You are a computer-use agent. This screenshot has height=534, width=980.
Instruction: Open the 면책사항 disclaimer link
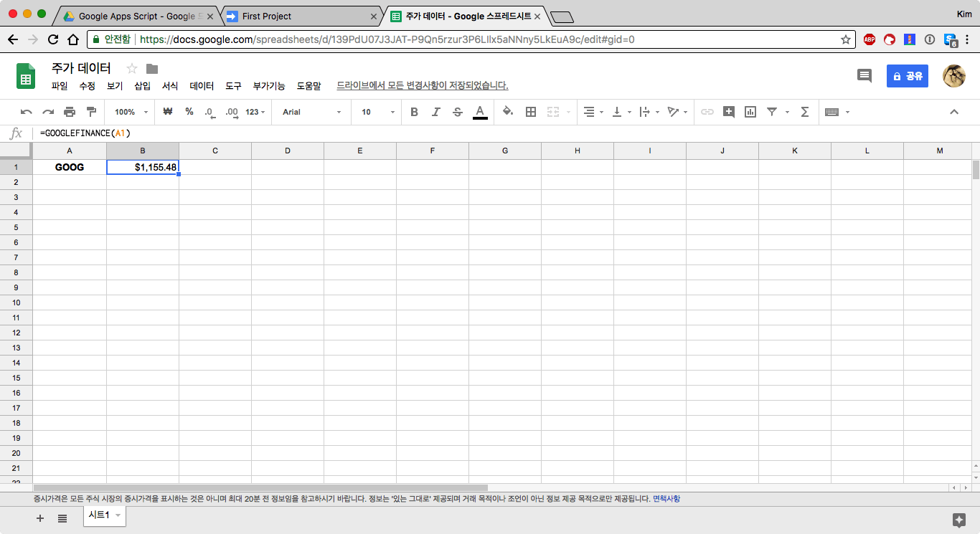click(x=666, y=498)
